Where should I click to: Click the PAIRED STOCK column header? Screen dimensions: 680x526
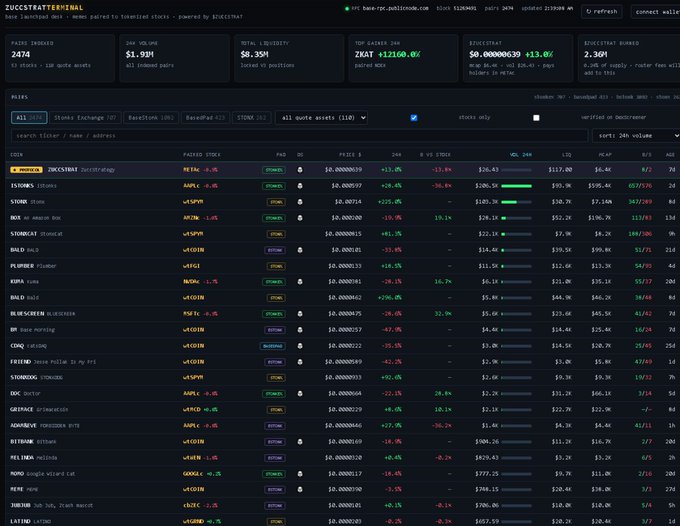point(202,155)
